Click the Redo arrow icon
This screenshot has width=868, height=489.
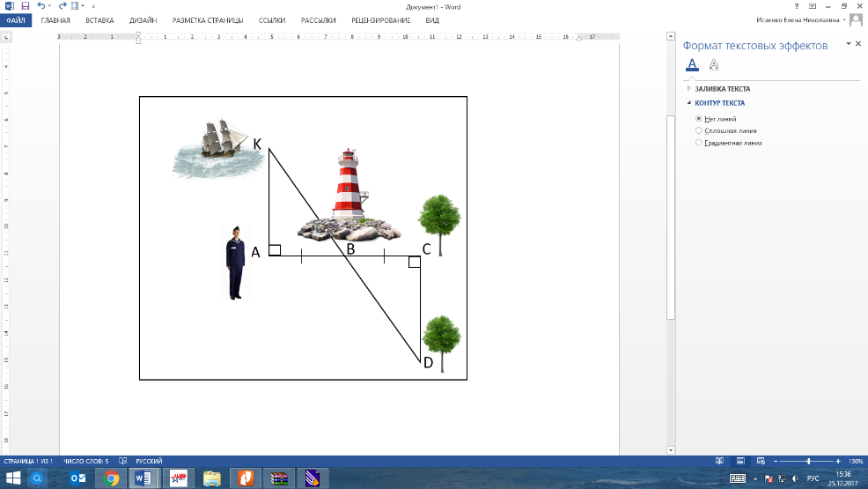pyautogui.click(x=63, y=6)
